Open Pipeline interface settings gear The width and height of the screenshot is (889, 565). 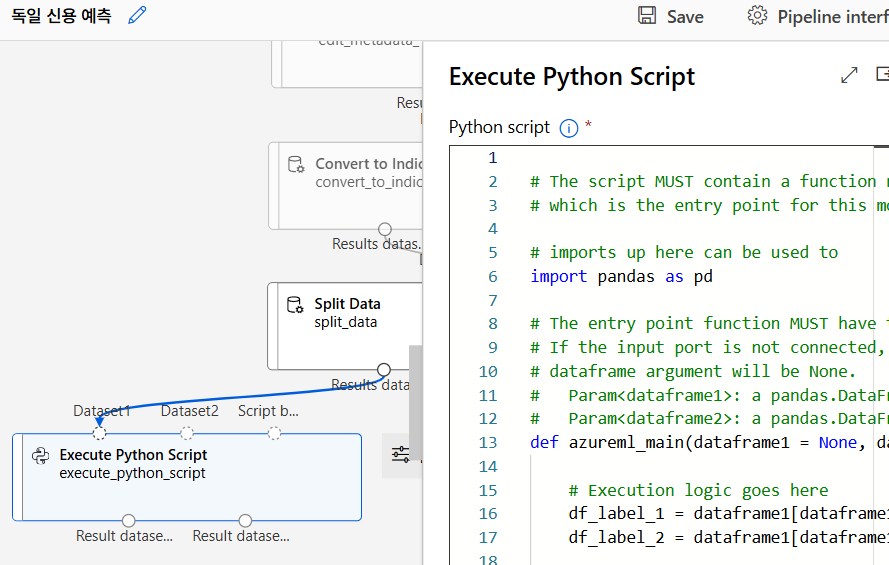point(757,16)
